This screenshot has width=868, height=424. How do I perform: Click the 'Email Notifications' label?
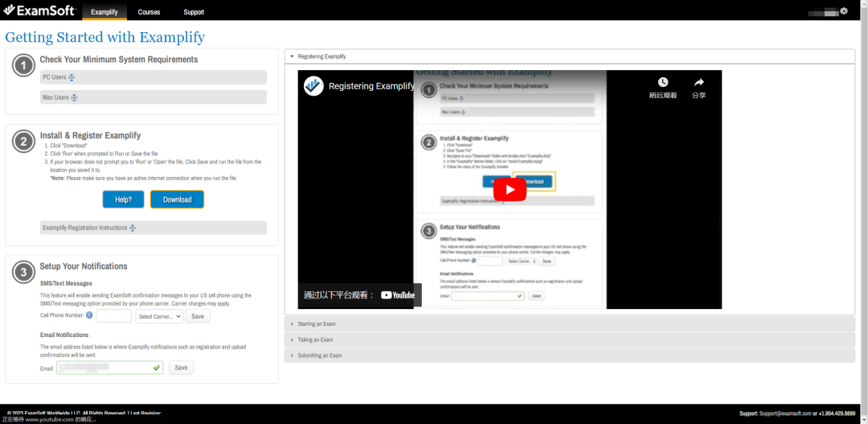pyautogui.click(x=64, y=335)
